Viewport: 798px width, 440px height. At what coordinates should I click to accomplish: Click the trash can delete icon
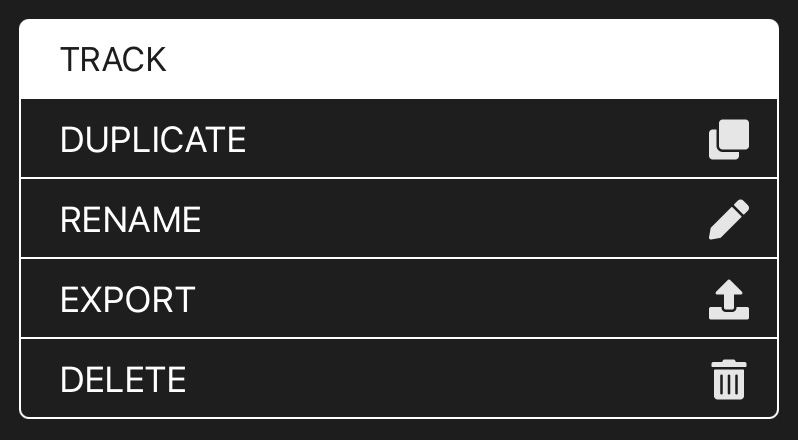(729, 380)
